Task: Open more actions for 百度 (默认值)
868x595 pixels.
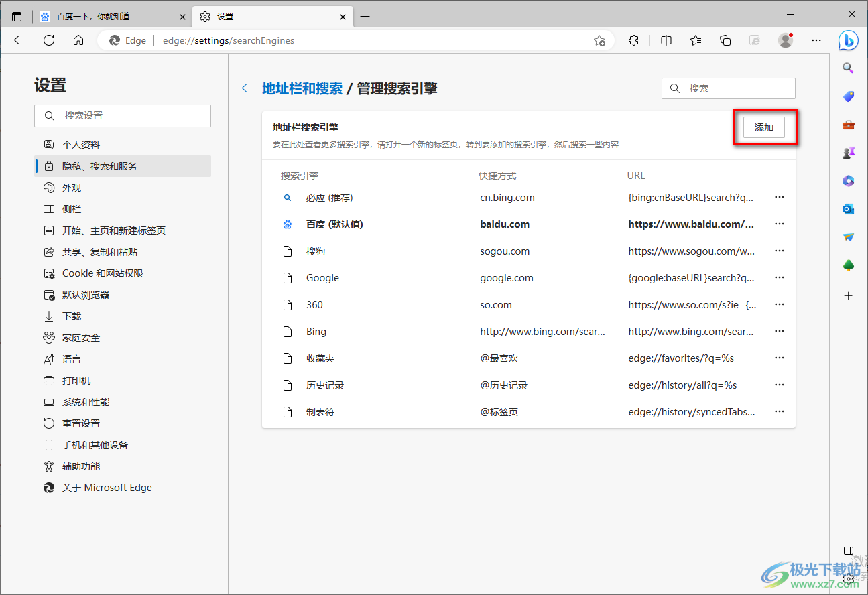Action: tap(779, 224)
